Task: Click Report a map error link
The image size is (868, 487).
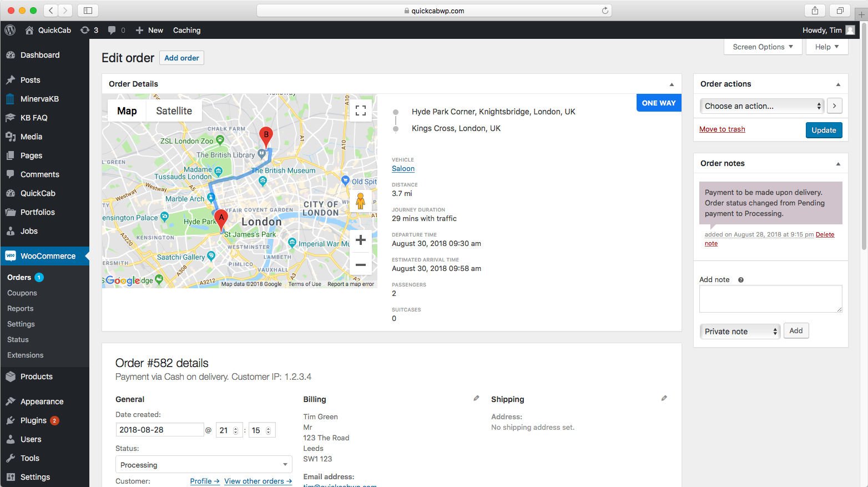Action: (351, 284)
